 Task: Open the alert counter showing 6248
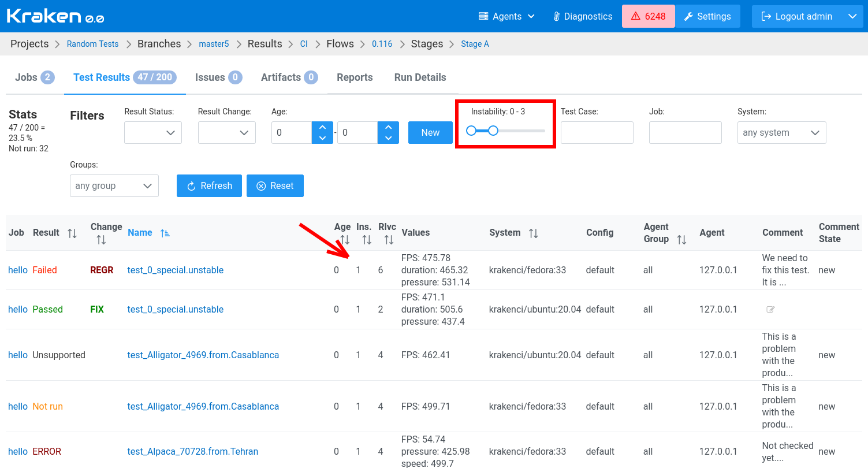click(649, 16)
